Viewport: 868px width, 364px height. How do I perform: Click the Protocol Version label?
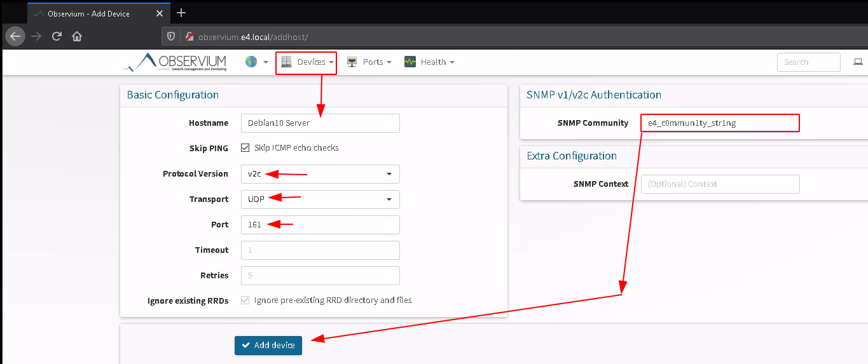pyautogui.click(x=195, y=174)
